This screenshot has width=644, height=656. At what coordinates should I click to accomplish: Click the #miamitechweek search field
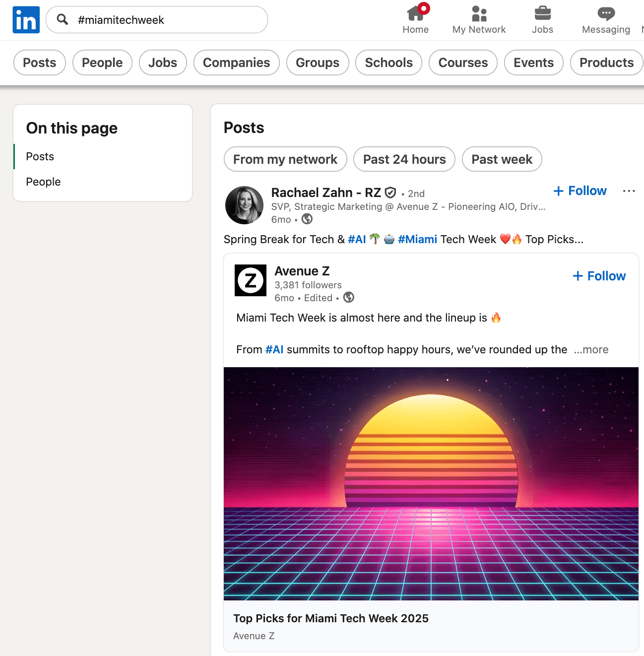tap(164, 20)
